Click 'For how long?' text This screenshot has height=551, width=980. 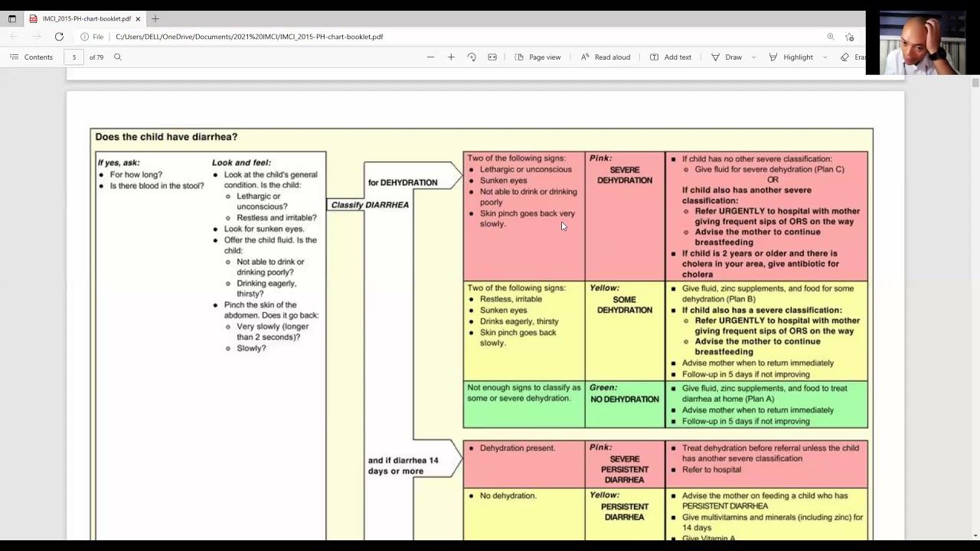tap(136, 175)
